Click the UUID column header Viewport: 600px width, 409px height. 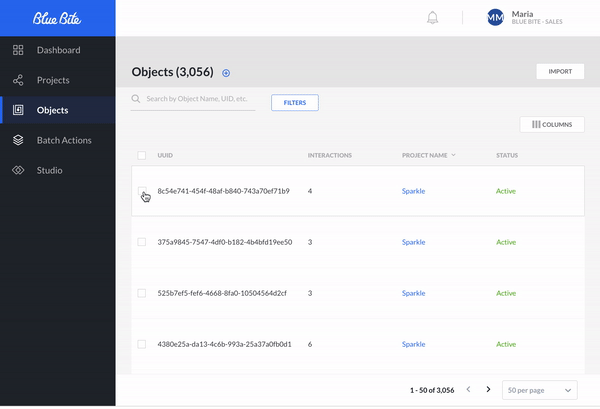165,155
